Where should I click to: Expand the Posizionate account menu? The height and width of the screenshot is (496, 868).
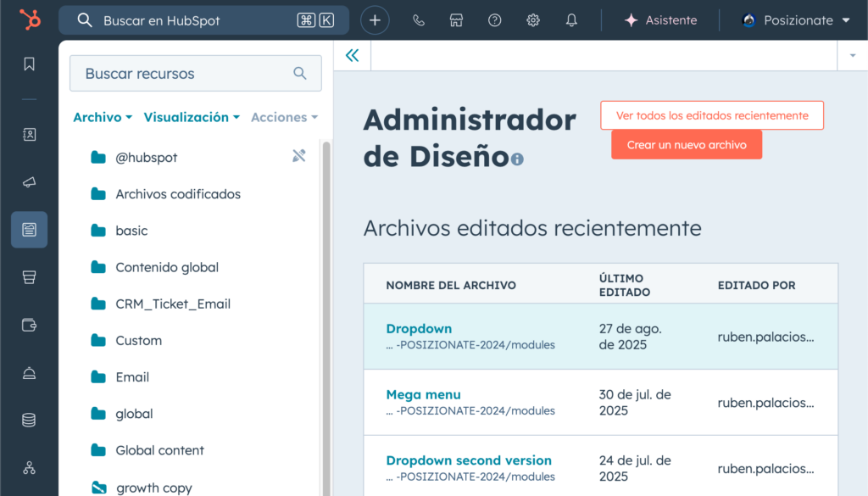(795, 20)
